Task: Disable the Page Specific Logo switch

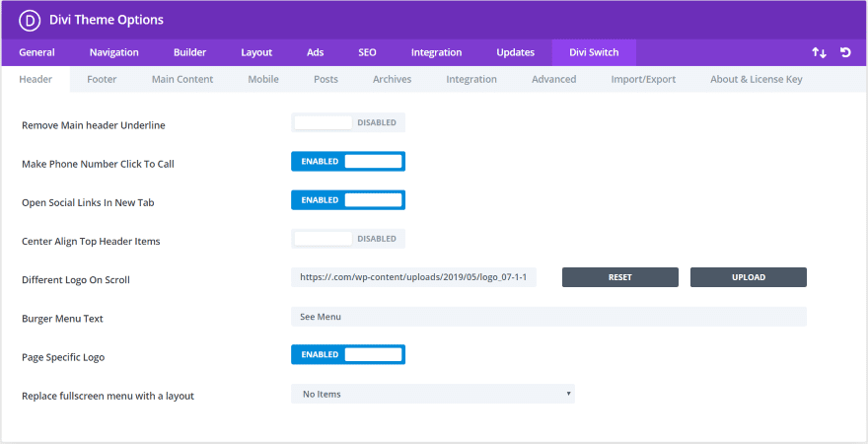Action: click(348, 355)
